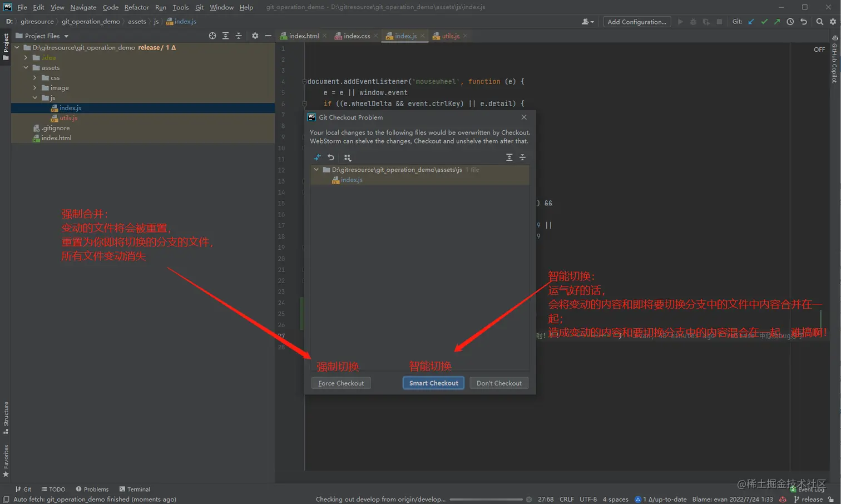Collapse the assets\js node in the dialog tree
Image resolution: width=841 pixels, height=504 pixels.
[x=316, y=170]
